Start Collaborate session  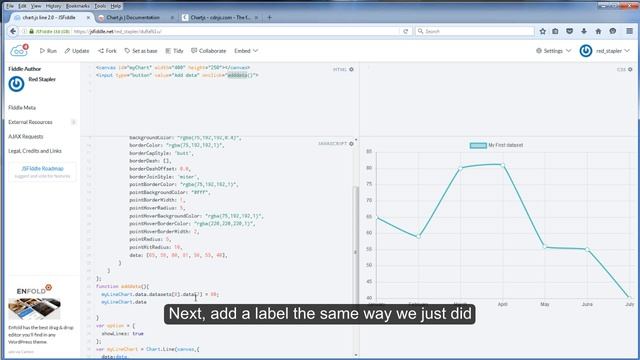pos(209,51)
